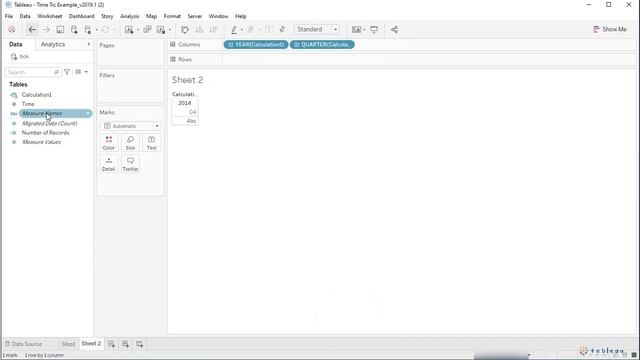The height and width of the screenshot is (360, 640).
Task: Filter fields icon in Data pane
Action: 67,72
